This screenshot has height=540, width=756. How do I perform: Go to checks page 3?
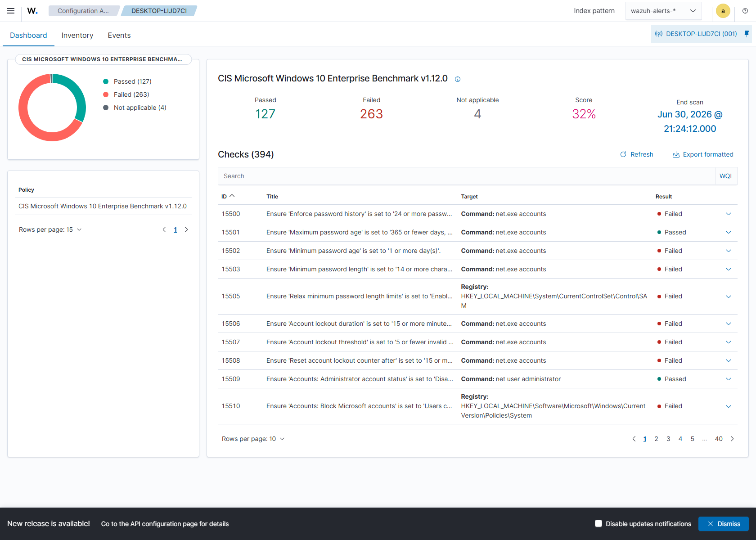tap(668, 439)
